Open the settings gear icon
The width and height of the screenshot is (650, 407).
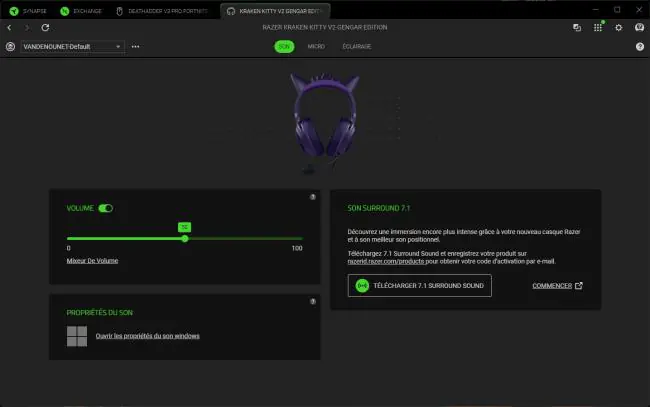click(618, 27)
